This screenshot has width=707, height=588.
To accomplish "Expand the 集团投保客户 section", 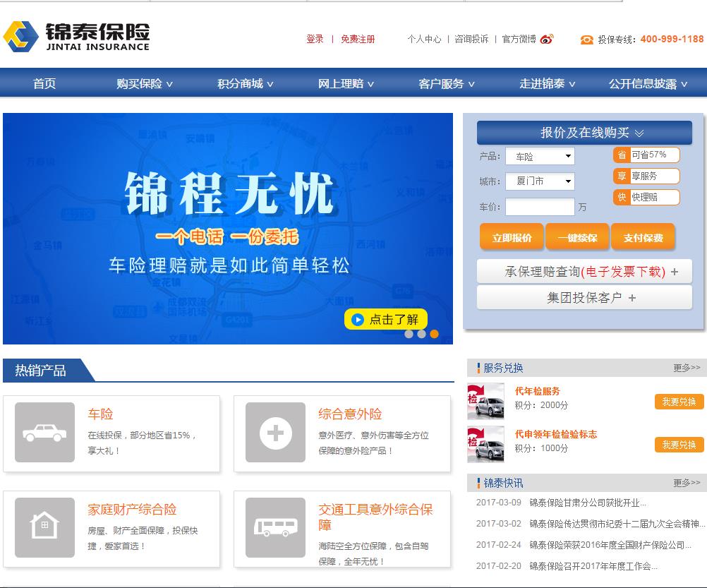I will click(x=584, y=298).
